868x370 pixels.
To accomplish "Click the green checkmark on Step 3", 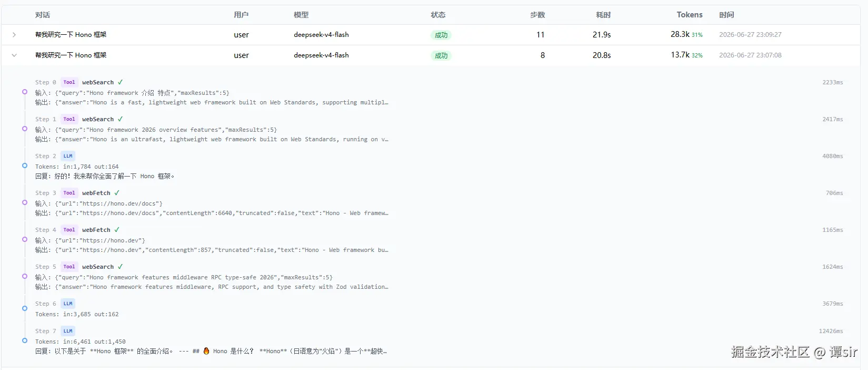I will click(117, 193).
